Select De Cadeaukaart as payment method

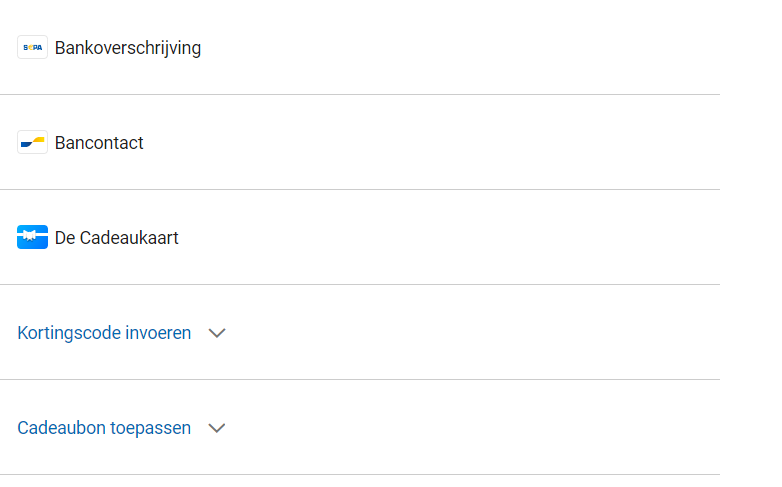117,238
